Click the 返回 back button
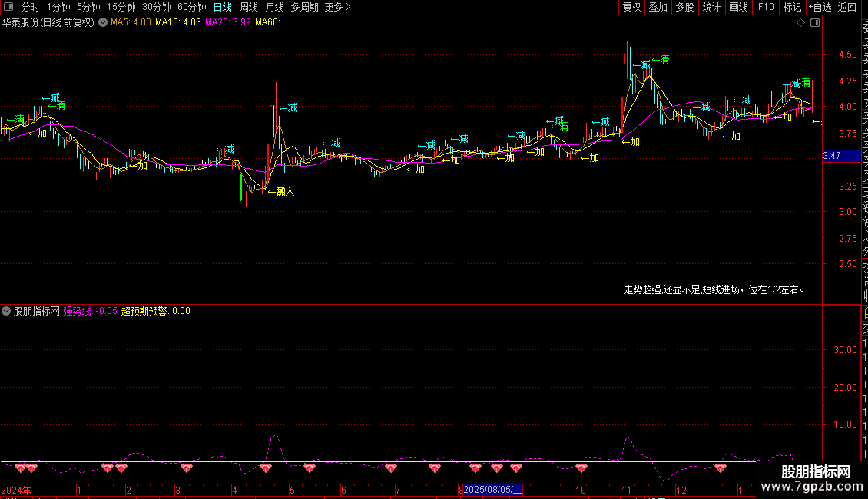 pos(847,7)
